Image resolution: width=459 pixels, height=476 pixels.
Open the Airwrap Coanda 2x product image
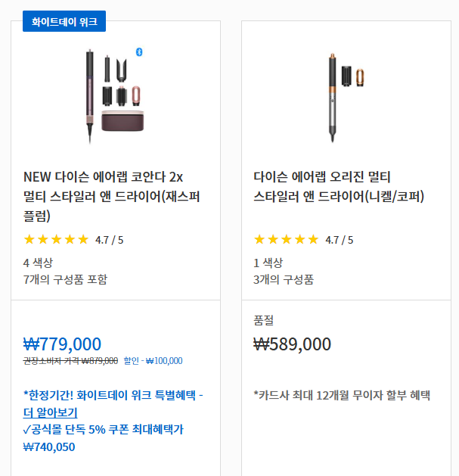pyautogui.click(x=115, y=95)
